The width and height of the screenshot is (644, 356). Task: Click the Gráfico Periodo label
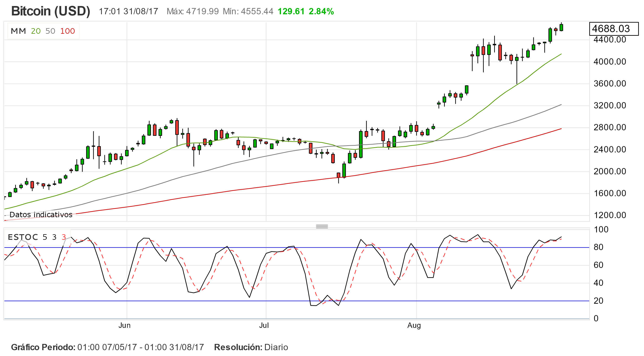[43, 348]
